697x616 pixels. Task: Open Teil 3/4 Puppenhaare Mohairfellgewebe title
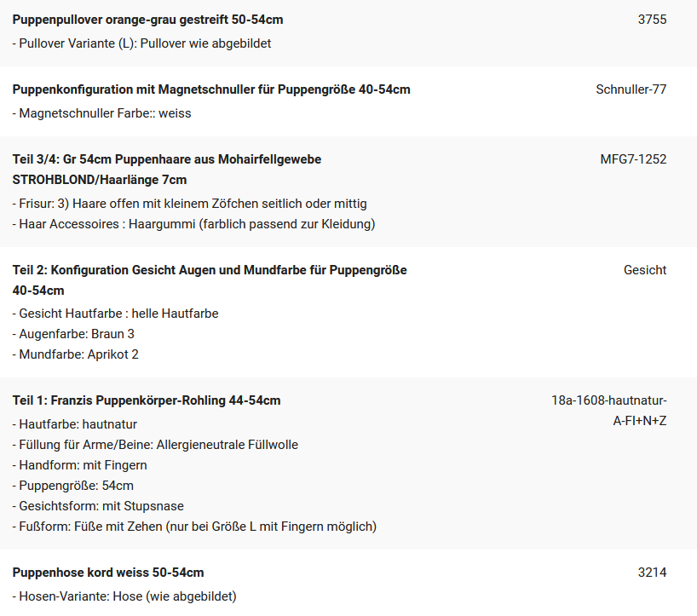click(x=167, y=170)
